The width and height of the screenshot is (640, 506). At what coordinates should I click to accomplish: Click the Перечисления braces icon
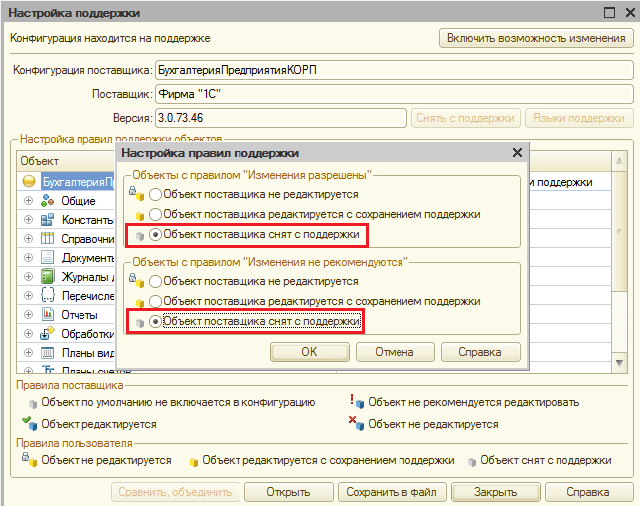pyautogui.click(x=47, y=295)
